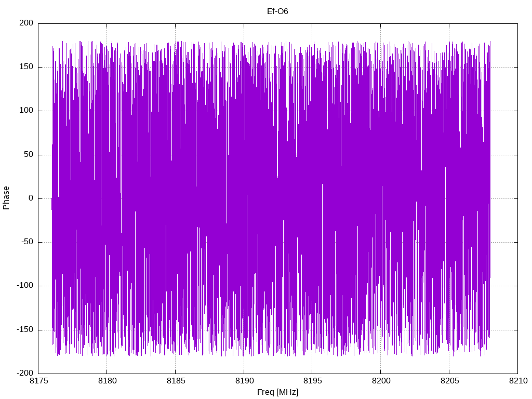Click the x-axis tick label 8210
Image resolution: width=532 pixels, height=399 pixels.
(x=518, y=381)
